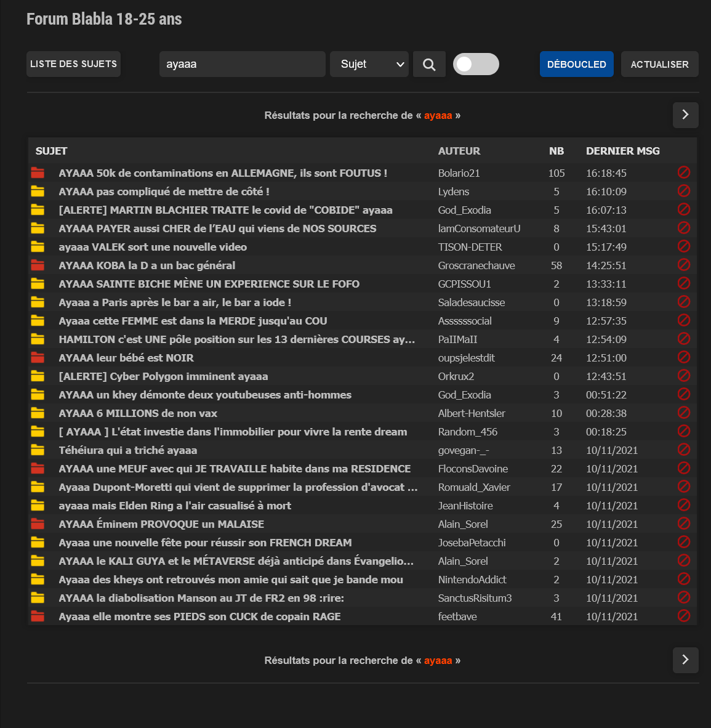This screenshot has height=728, width=711.
Task: Open topic AYAAA 50k de contaminations en ALLEMAGNE
Action: pyautogui.click(x=223, y=173)
